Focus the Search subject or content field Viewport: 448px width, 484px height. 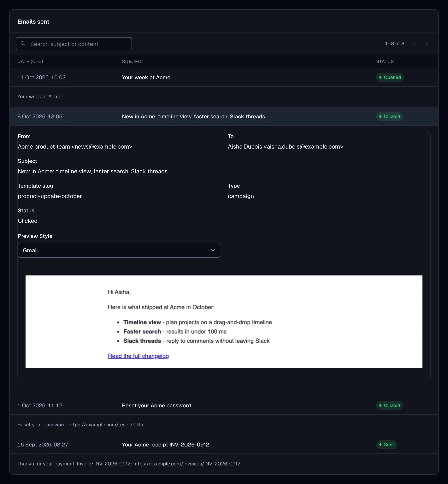tap(74, 44)
